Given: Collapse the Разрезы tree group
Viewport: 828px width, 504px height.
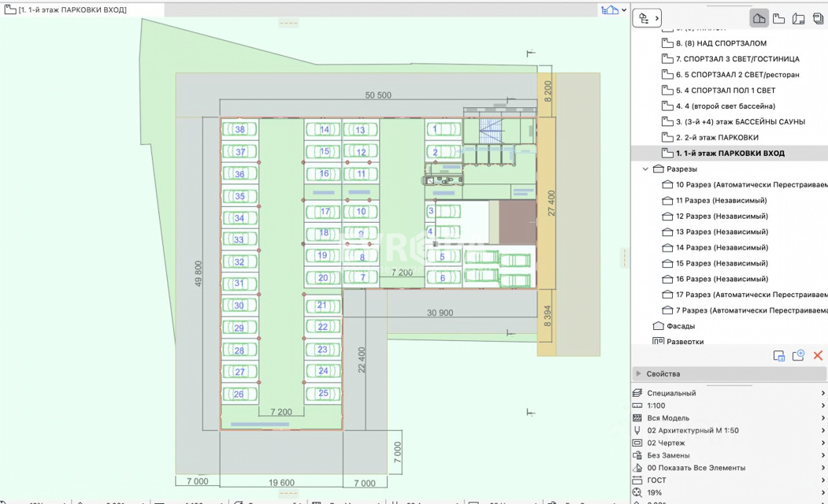Looking at the screenshot, I should 645,169.
